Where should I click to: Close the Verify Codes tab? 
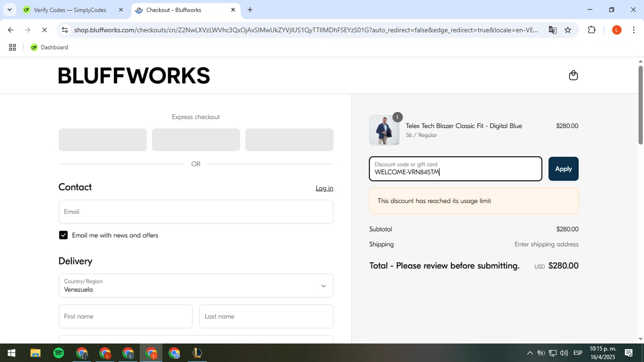[x=121, y=10]
